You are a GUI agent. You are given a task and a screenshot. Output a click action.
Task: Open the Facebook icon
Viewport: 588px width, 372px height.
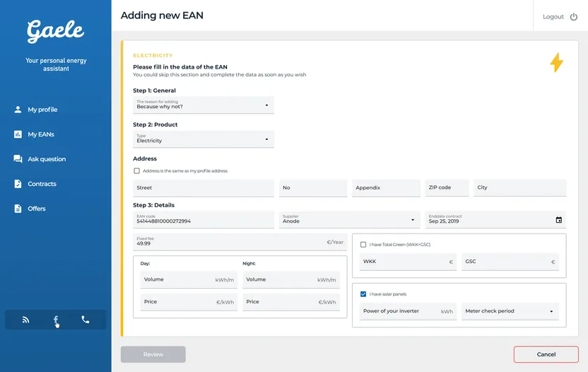56,320
